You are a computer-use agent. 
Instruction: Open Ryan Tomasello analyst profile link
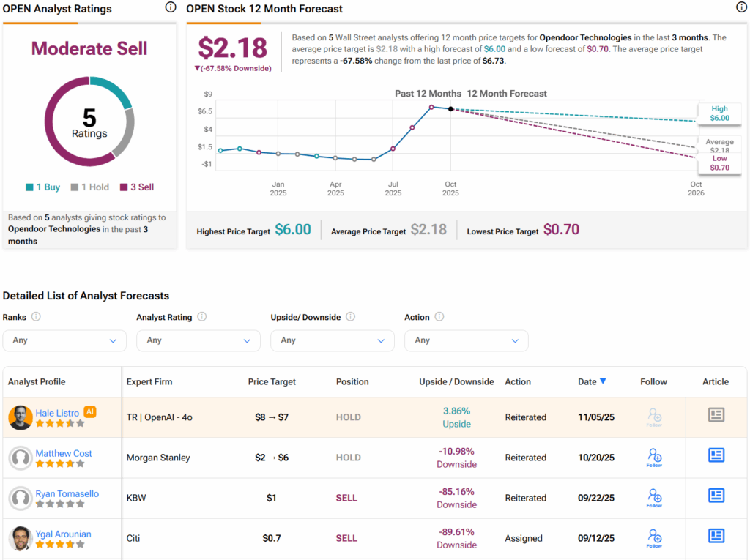[x=67, y=493]
